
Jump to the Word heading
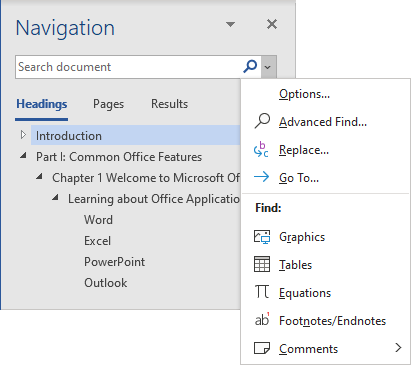coord(98,220)
